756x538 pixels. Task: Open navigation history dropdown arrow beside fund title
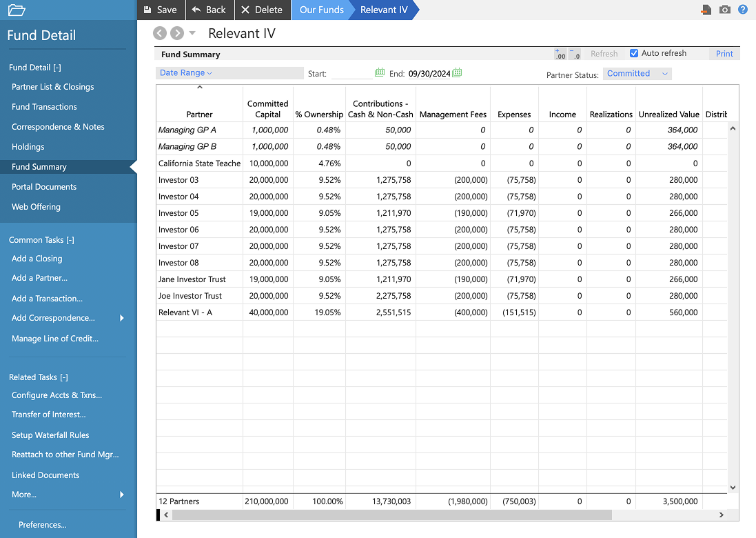pos(192,33)
